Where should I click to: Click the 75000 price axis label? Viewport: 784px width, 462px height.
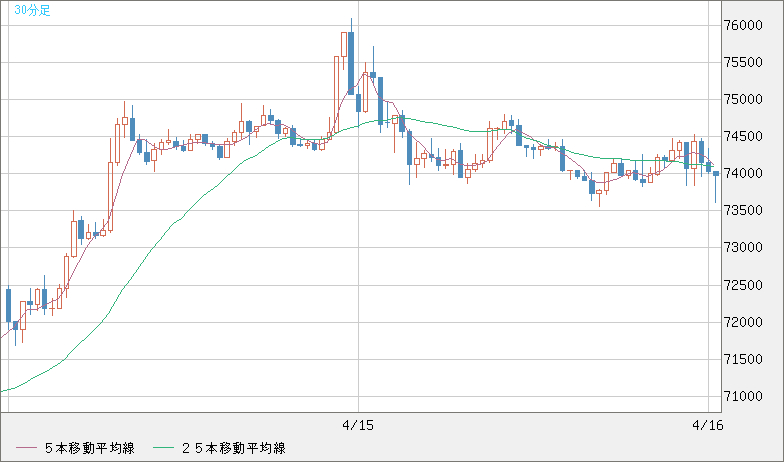point(742,100)
